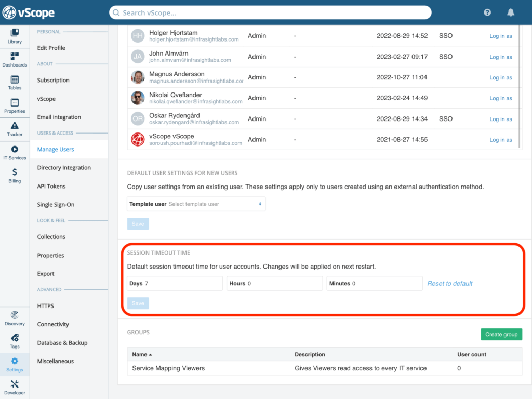
Task: Open Collections settings page
Action: point(51,237)
